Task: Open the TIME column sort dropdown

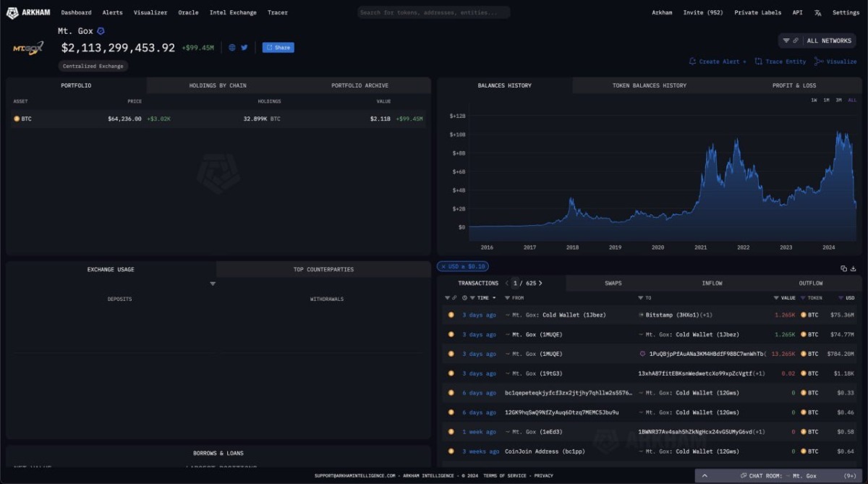Action: coord(494,298)
